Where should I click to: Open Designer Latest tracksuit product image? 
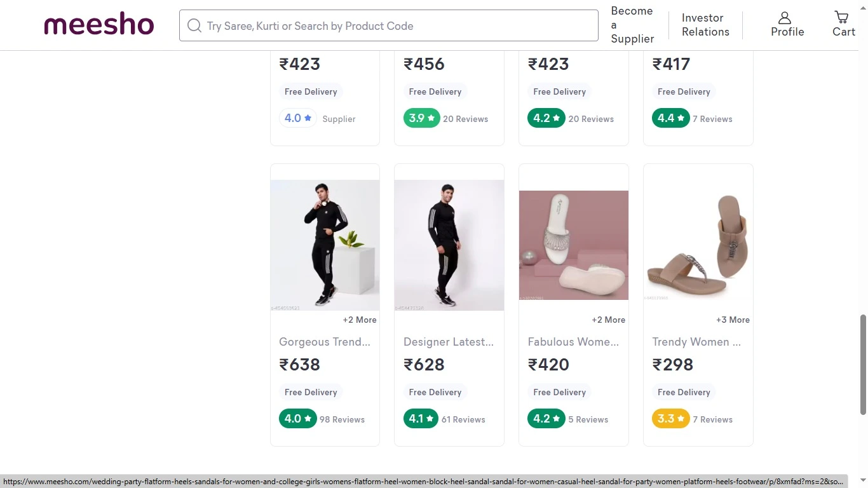click(x=449, y=245)
